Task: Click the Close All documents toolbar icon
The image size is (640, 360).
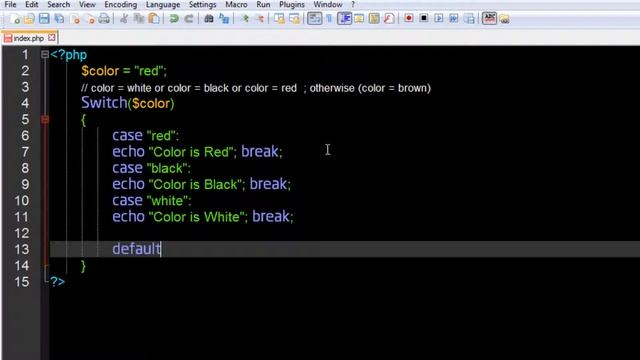Action: point(90,19)
